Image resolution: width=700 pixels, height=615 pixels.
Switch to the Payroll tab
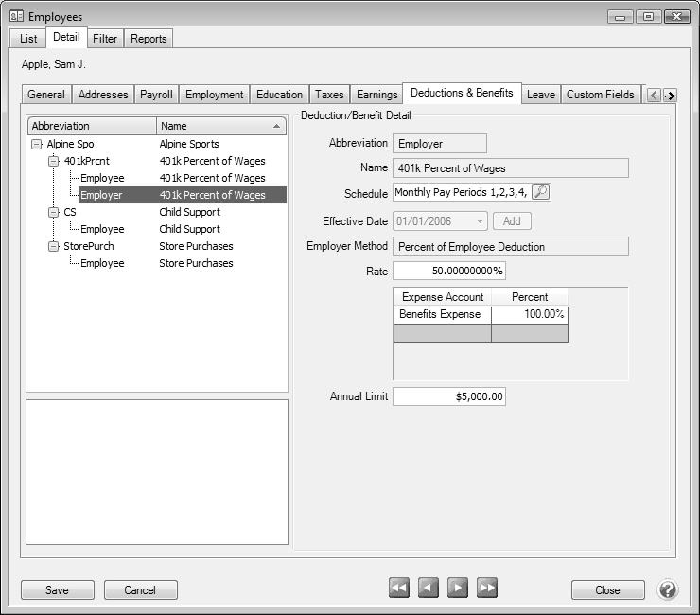click(x=156, y=95)
